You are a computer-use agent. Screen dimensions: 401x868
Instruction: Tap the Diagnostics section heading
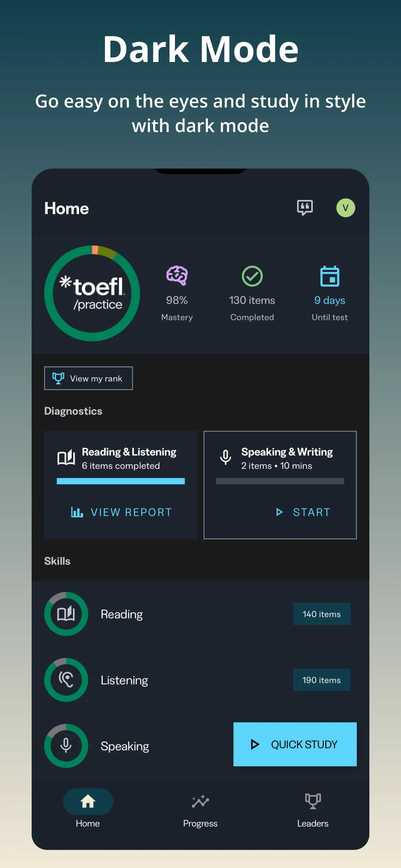73,411
